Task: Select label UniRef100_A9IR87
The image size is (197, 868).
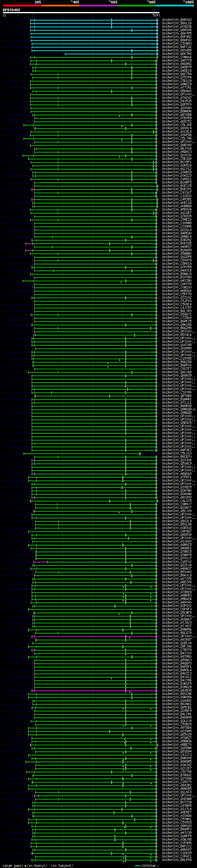Action: 177,640
